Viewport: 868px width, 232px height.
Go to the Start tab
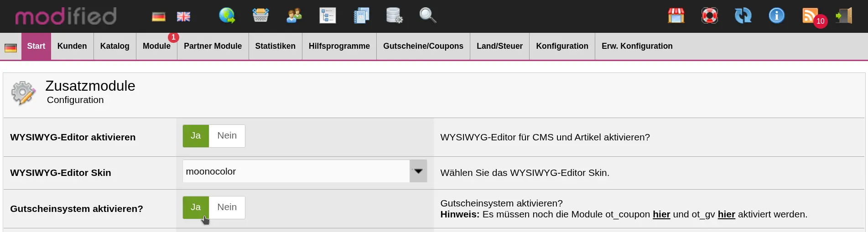coord(36,46)
